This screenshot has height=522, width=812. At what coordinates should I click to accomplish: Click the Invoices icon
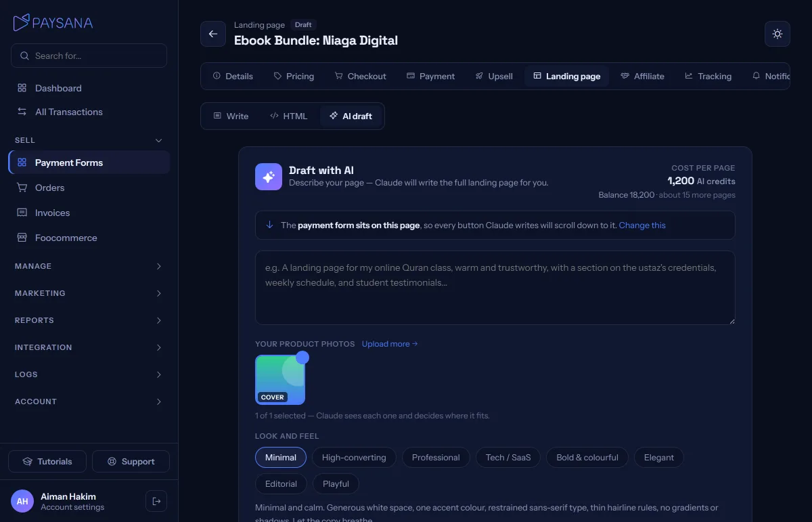(x=22, y=213)
